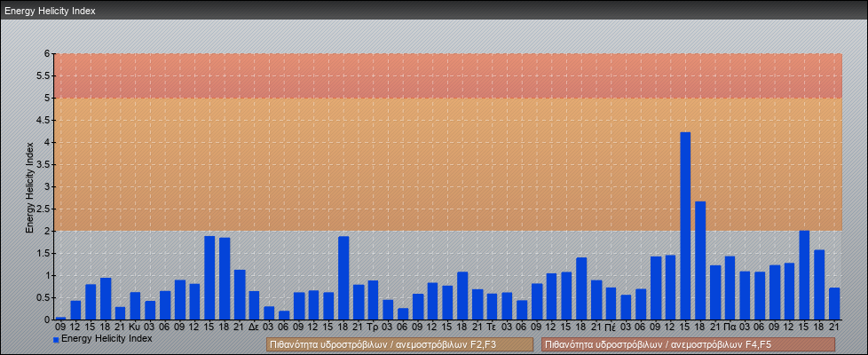Click the Τρ day label on x-axis
This screenshot has height=355, width=868.
click(373, 327)
